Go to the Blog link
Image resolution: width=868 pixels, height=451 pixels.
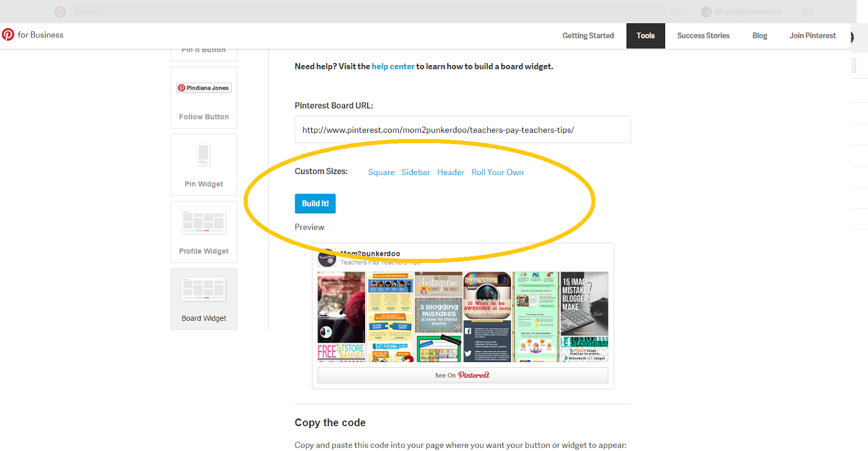(x=759, y=36)
